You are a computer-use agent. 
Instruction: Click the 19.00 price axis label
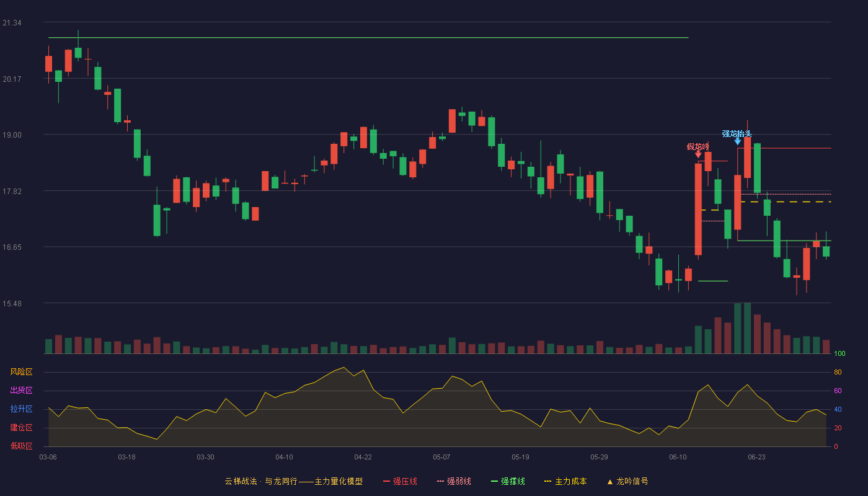(x=12, y=135)
